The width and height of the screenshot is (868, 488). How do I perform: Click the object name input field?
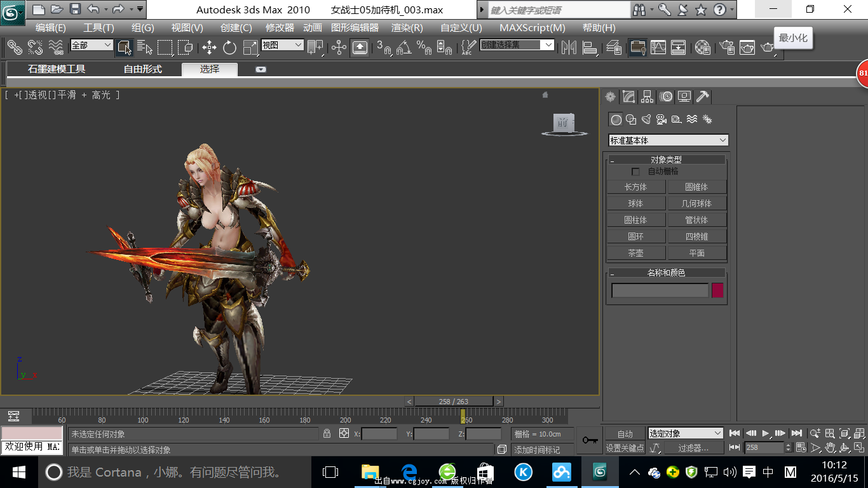pyautogui.click(x=660, y=290)
